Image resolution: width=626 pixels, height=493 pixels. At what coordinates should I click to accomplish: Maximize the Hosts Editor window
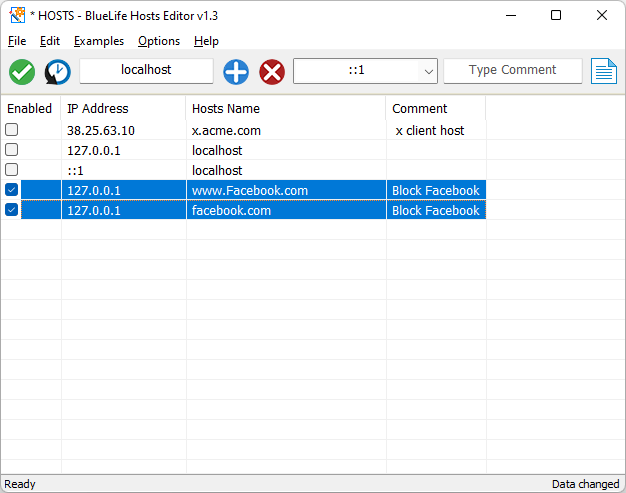point(556,16)
